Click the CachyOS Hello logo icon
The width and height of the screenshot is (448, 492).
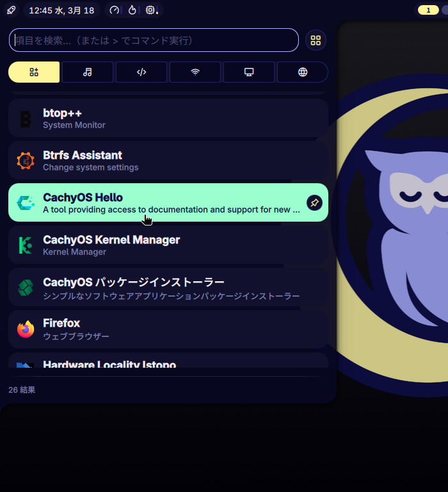(x=26, y=203)
